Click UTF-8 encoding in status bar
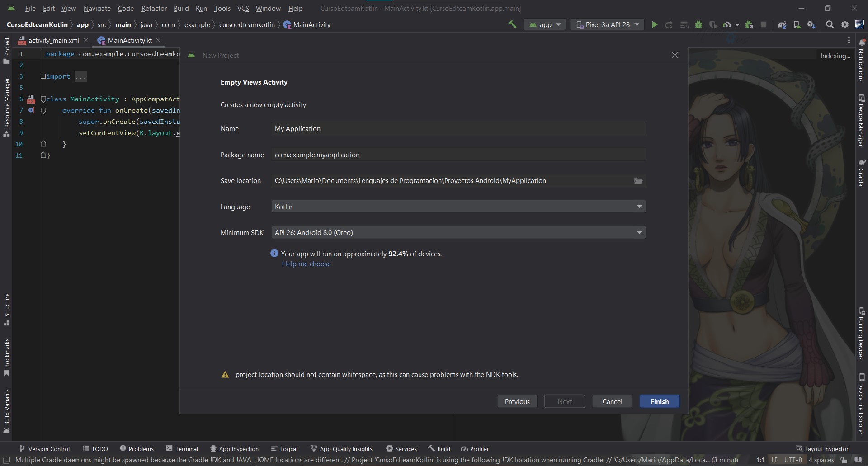Image resolution: width=868 pixels, height=466 pixels. [x=793, y=460]
